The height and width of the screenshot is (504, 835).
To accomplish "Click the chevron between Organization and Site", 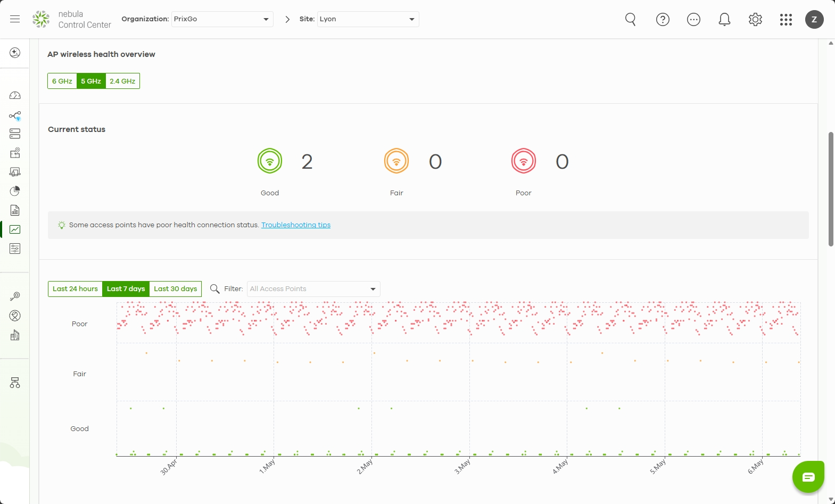I will 287,19.
